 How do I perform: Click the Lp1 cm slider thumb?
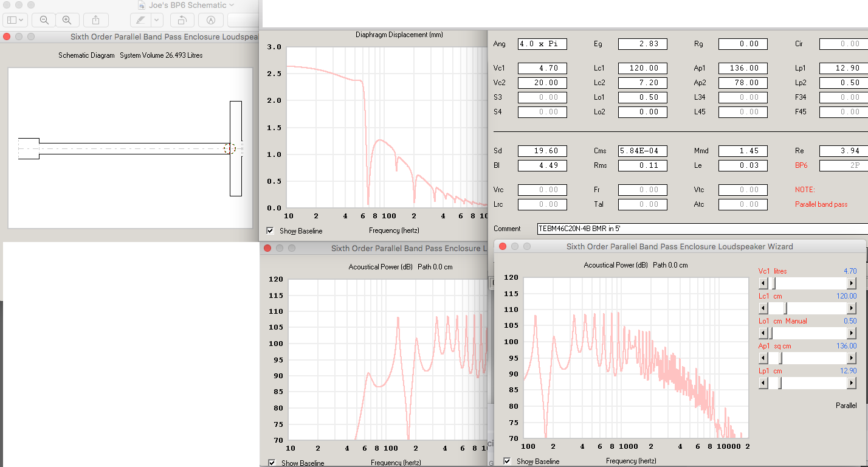point(780,383)
